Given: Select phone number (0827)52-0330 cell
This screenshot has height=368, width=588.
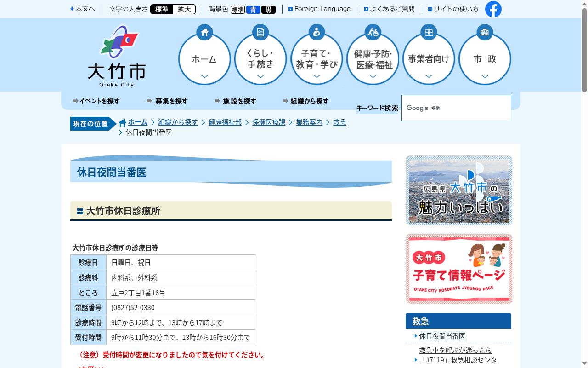Looking at the screenshot, I should tap(181, 307).
